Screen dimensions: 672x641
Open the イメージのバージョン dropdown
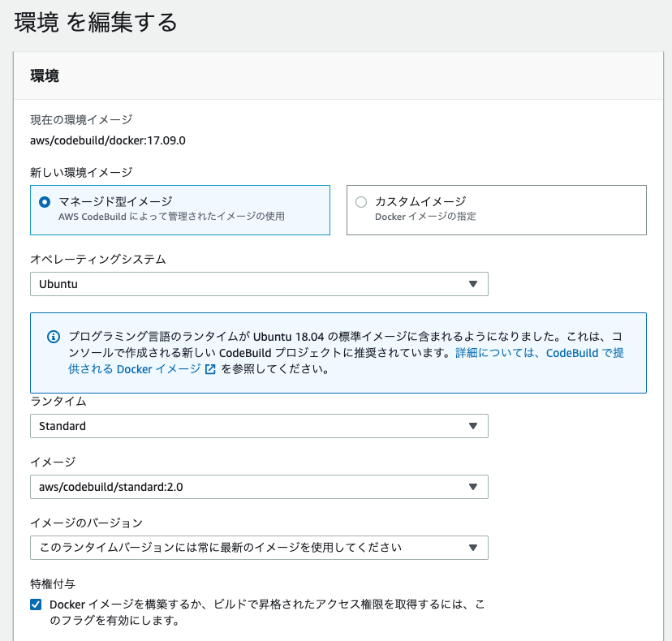[259, 548]
